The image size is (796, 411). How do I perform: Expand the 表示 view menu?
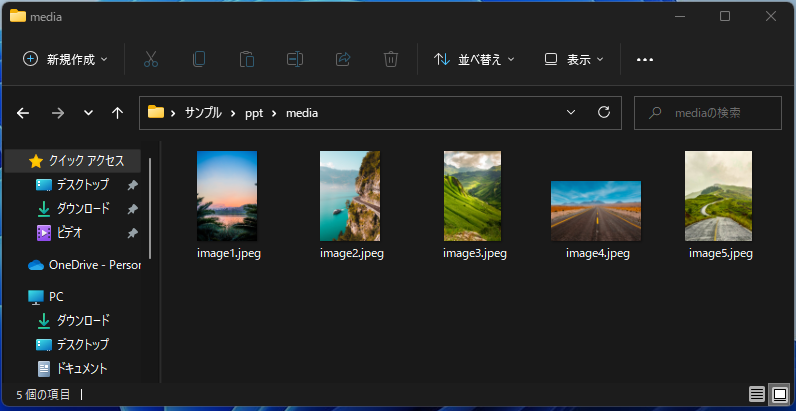click(x=574, y=59)
